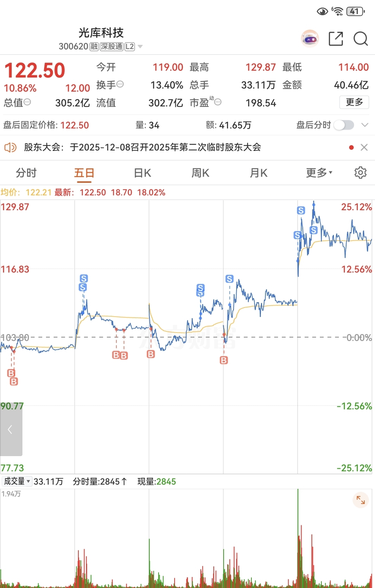Open chart settings gear icon
This screenshot has width=375, height=588.
360,173
